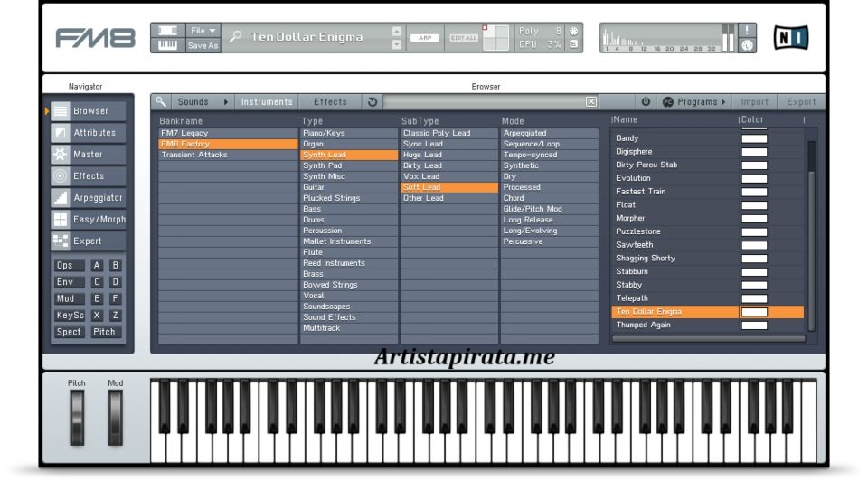Click the Pitch wheel

point(77,418)
